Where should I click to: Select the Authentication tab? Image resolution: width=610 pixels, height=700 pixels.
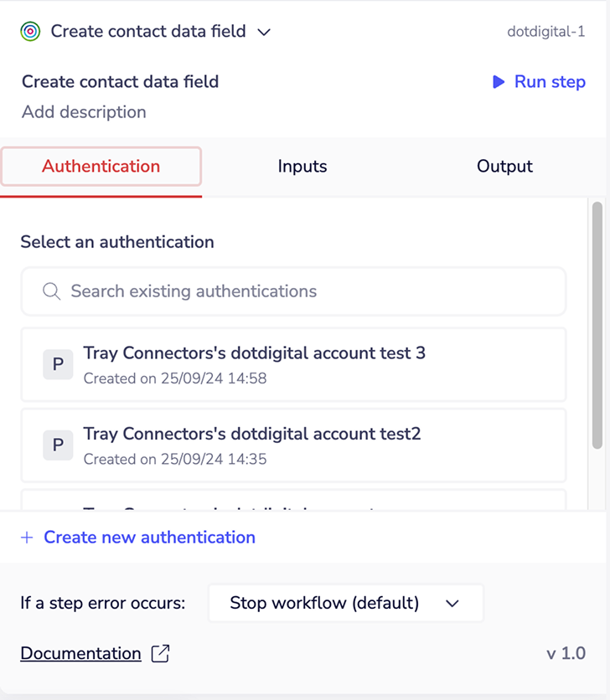coord(101,167)
